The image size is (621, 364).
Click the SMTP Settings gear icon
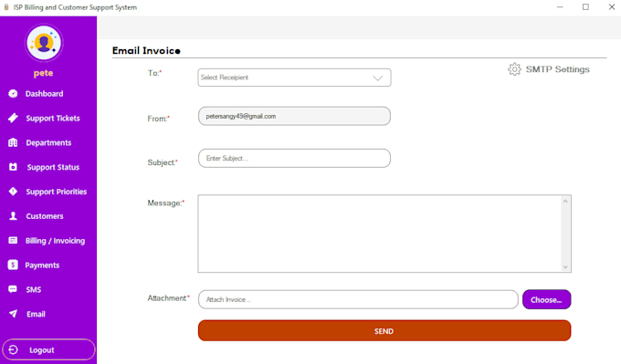[514, 69]
